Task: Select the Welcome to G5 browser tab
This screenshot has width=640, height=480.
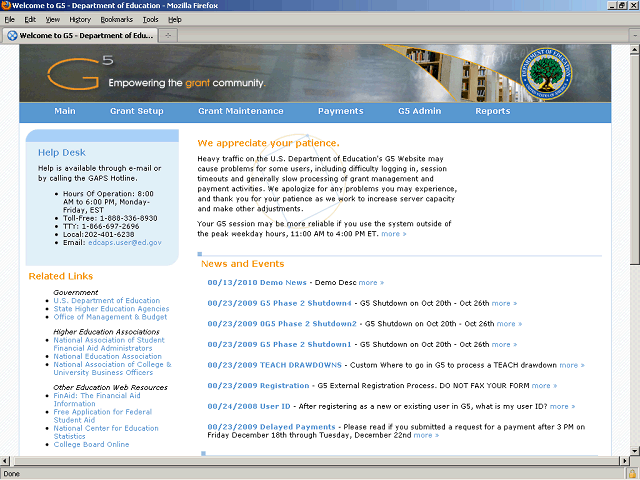Action: click(x=80, y=36)
